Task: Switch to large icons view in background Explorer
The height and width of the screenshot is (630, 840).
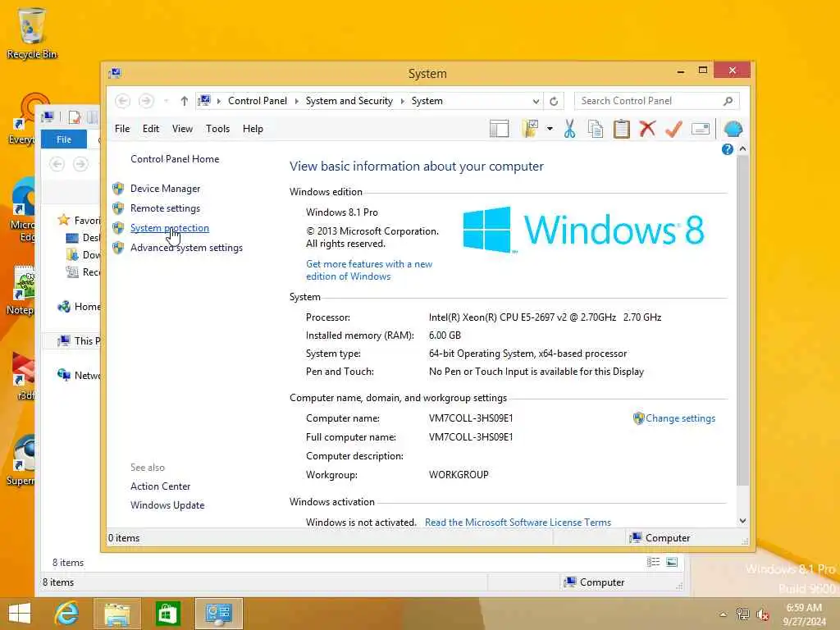Action: 672,562
